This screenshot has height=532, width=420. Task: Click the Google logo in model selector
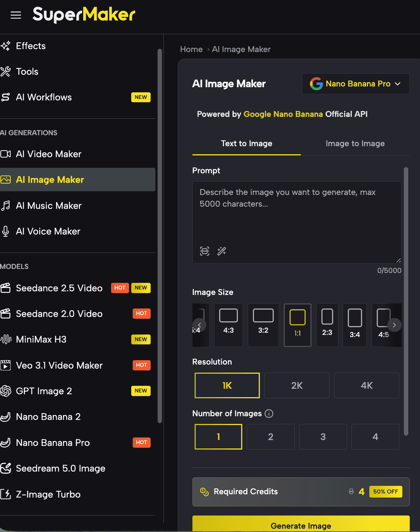pos(316,84)
